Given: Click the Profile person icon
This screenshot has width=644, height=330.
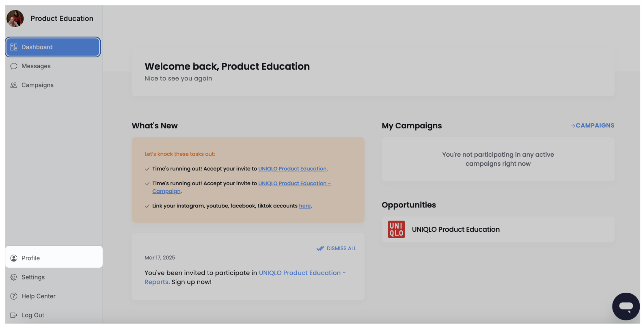Looking at the screenshot, I should coord(14,258).
